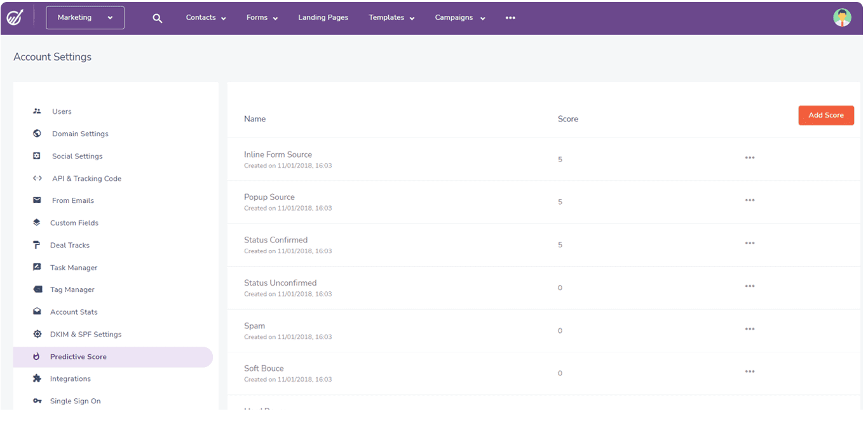Open the Marketing dropdown
This screenshot has width=868, height=430.
[x=85, y=17]
